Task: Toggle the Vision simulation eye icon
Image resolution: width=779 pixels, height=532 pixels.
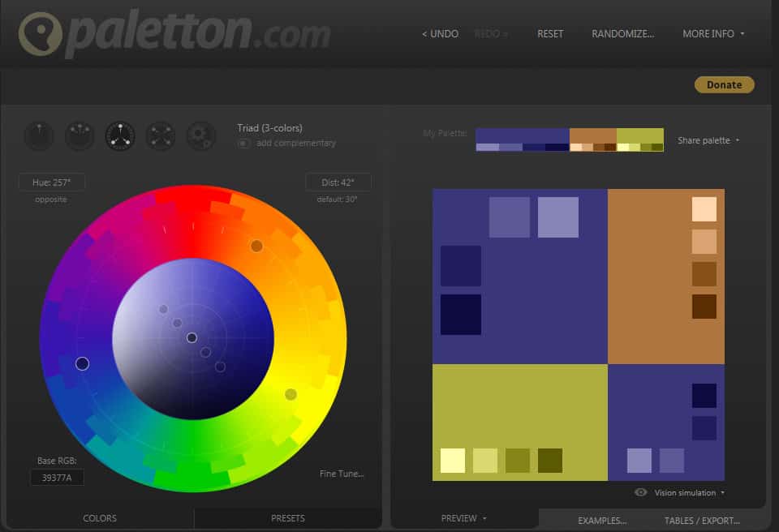Action: pos(640,492)
